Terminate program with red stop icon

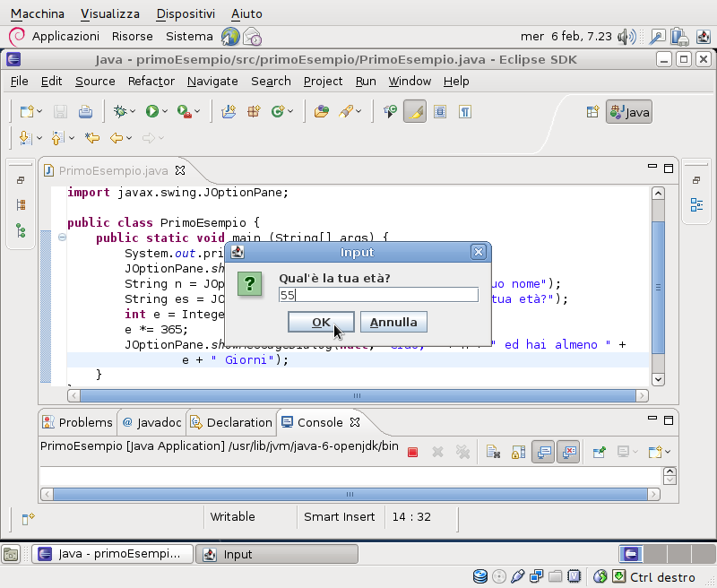[412, 452]
